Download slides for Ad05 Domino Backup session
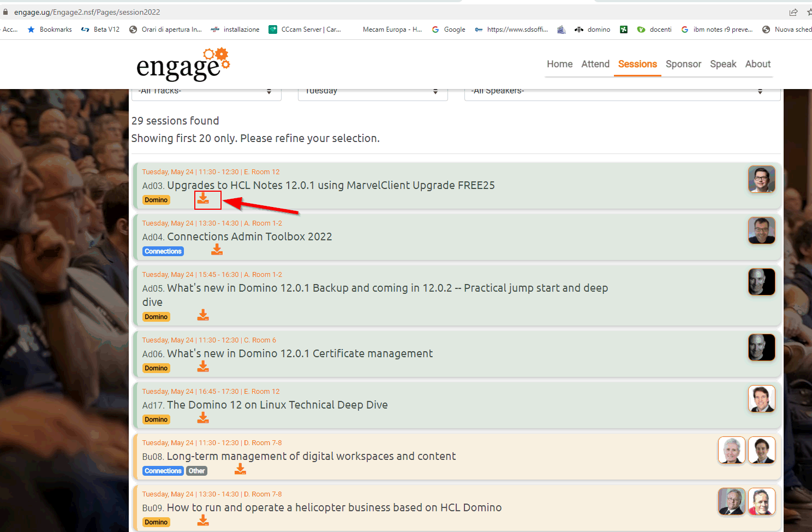This screenshot has height=532, width=812. (203, 315)
